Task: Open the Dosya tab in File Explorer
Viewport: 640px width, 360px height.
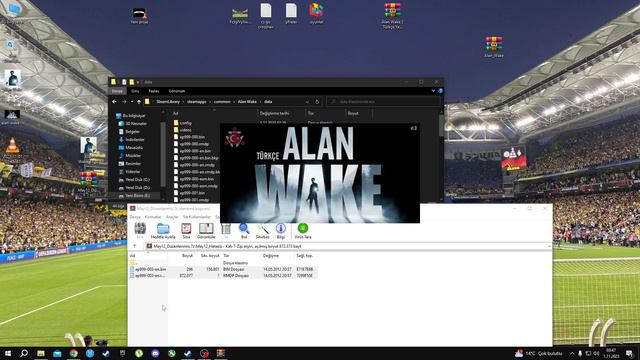Action: pos(118,91)
